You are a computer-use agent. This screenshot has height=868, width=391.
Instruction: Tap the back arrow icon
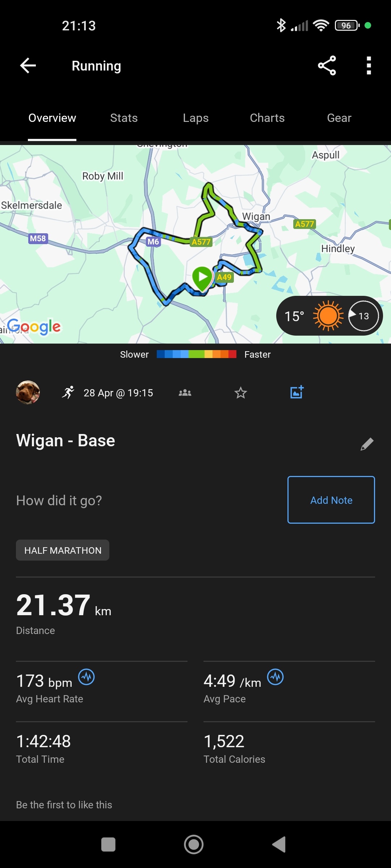pos(28,66)
